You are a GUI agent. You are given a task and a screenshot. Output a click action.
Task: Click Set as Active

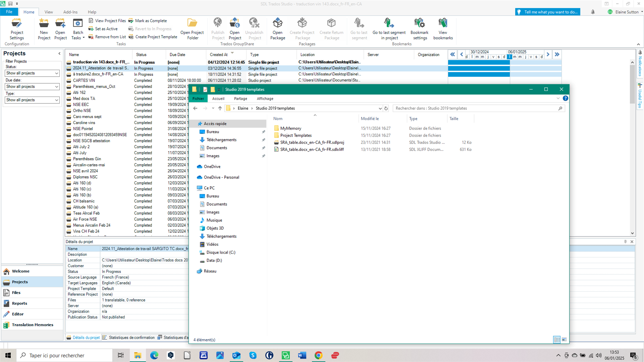[103, 29]
